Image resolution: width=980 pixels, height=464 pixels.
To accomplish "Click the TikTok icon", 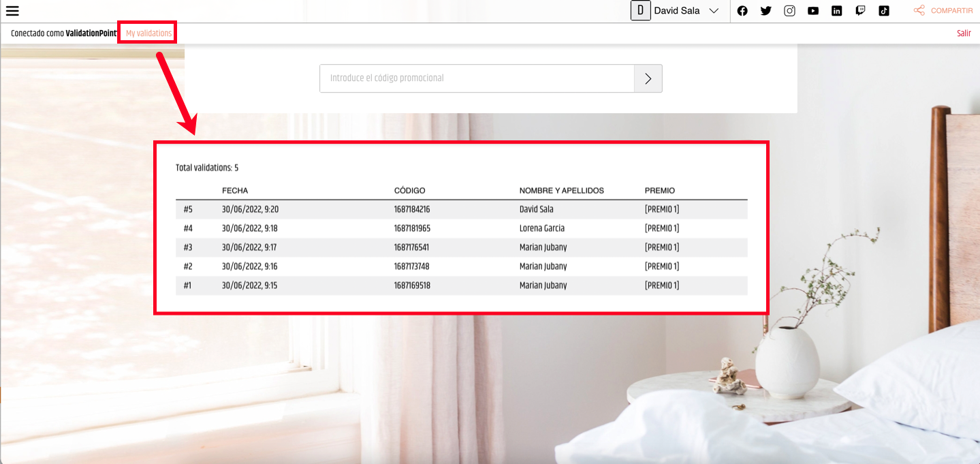I will pyautogui.click(x=884, y=11).
